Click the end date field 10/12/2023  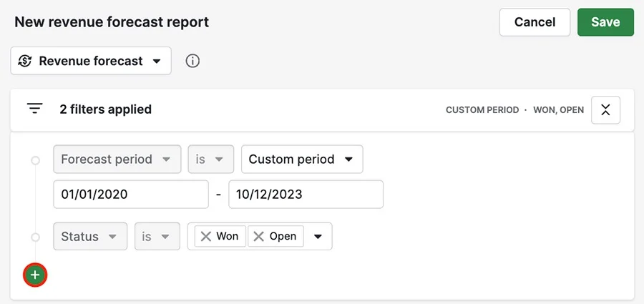(x=306, y=195)
